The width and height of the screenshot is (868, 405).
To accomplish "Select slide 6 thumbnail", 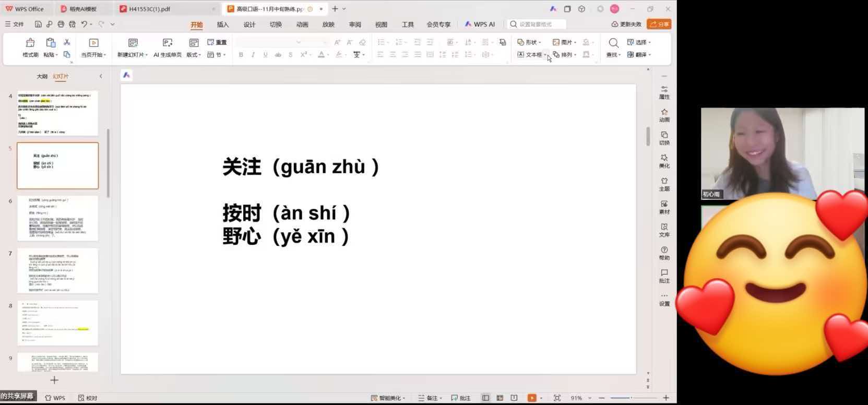I will point(57,218).
